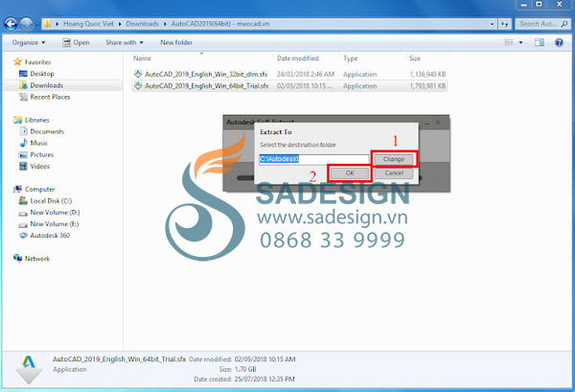
Task: Open the recent locations dropdown beside Forward
Action: click(x=36, y=24)
